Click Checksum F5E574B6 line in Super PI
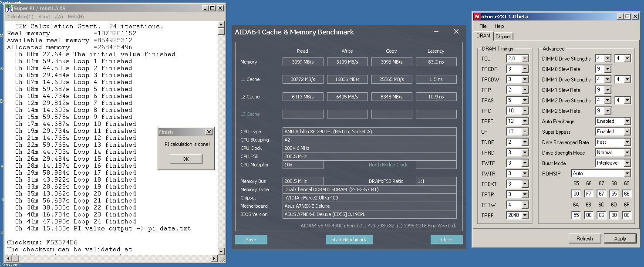 (42, 242)
